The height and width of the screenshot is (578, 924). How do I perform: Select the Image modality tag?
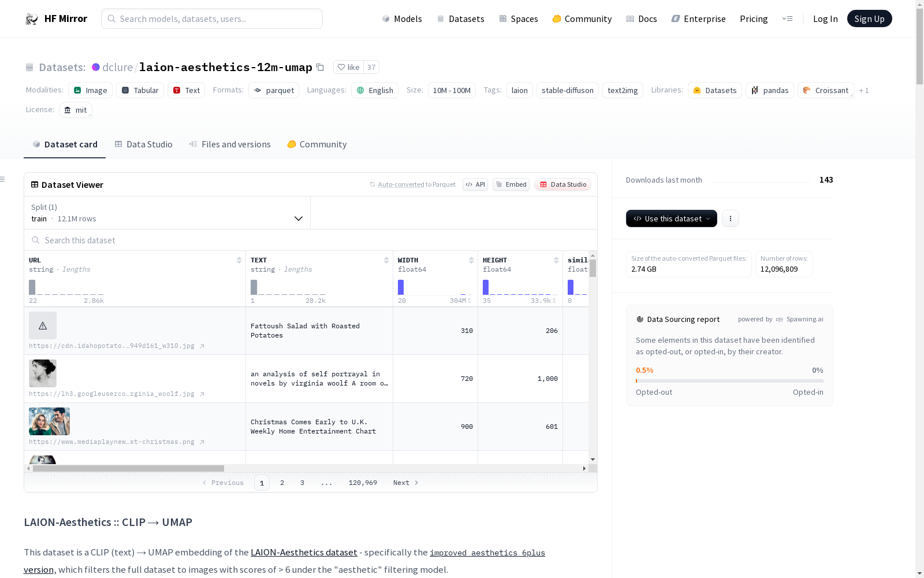90,90
